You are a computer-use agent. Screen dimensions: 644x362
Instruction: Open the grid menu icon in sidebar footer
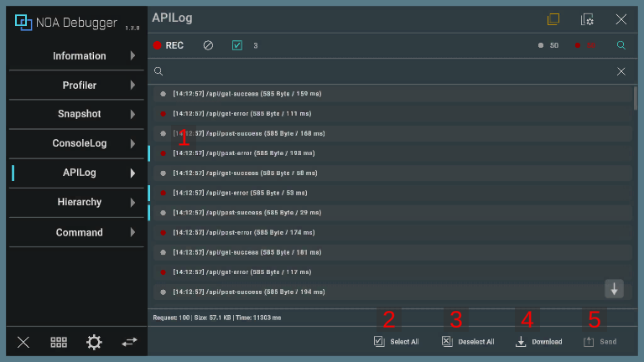[59, 342]
